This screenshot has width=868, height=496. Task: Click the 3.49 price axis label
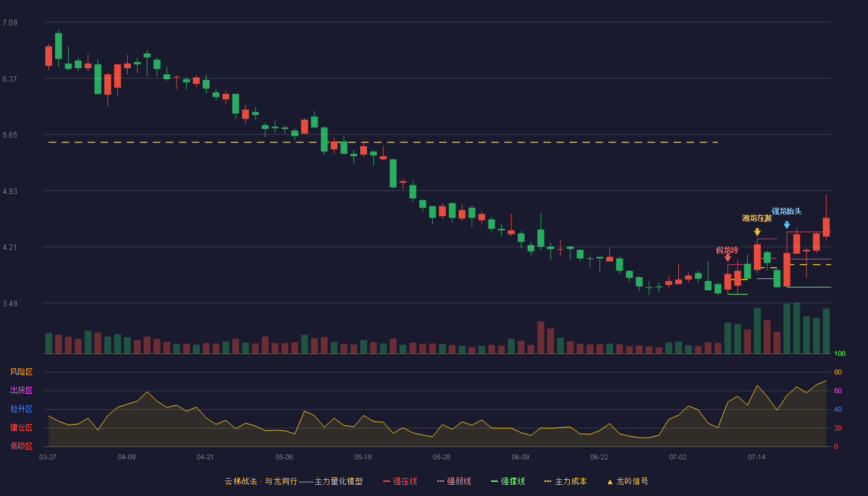[10, 304]
